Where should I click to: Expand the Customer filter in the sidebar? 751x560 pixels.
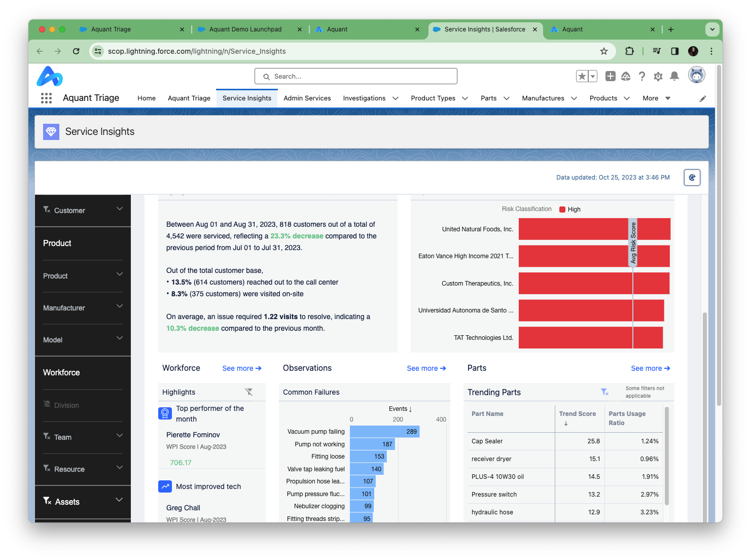coord(120,209)
